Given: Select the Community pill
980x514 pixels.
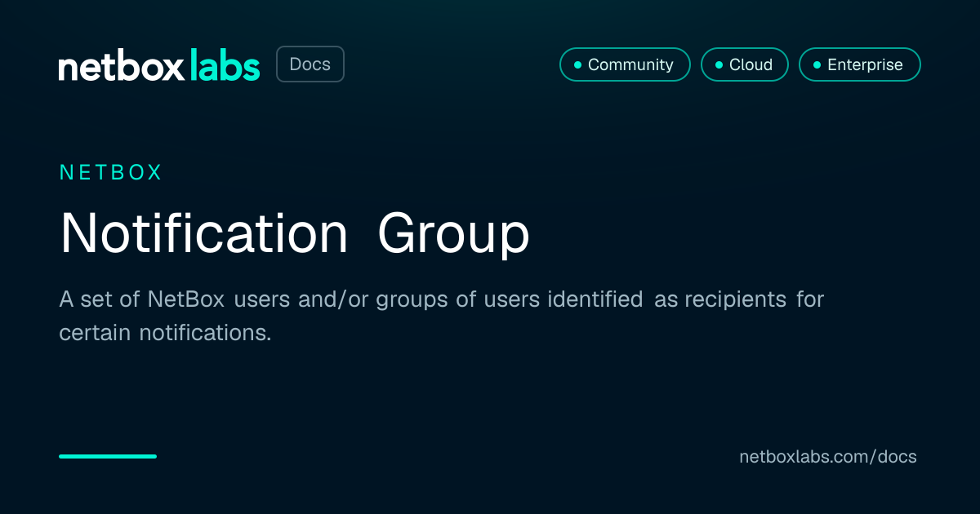Looking at the screenshot, I should point(625,64).
